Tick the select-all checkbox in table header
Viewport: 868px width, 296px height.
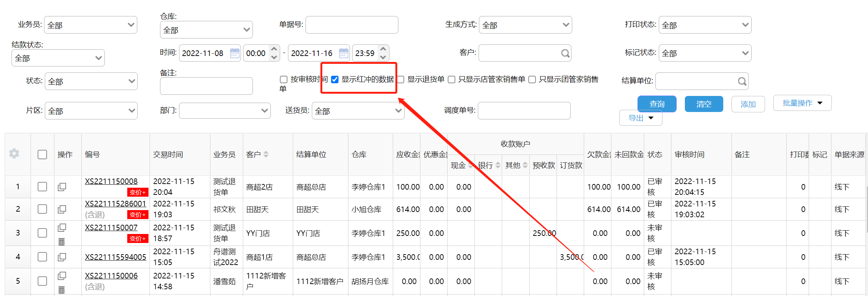[x=42, y=155]
